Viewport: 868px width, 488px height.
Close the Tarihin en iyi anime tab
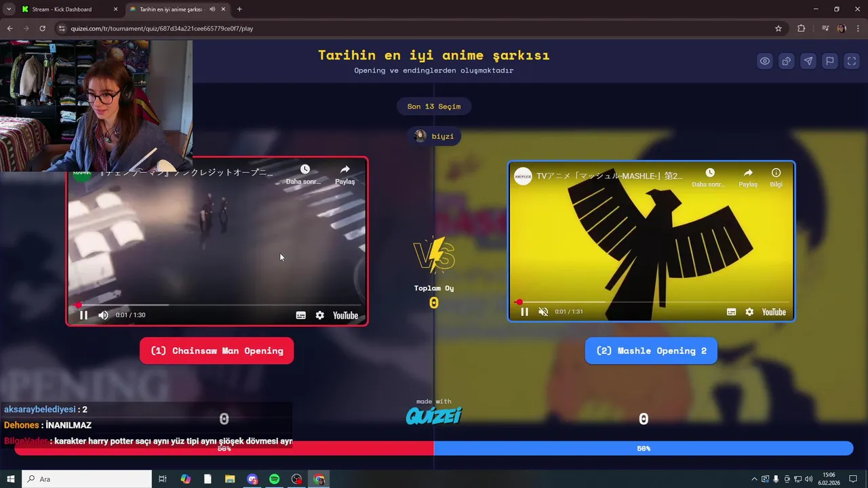coord(224,9)
